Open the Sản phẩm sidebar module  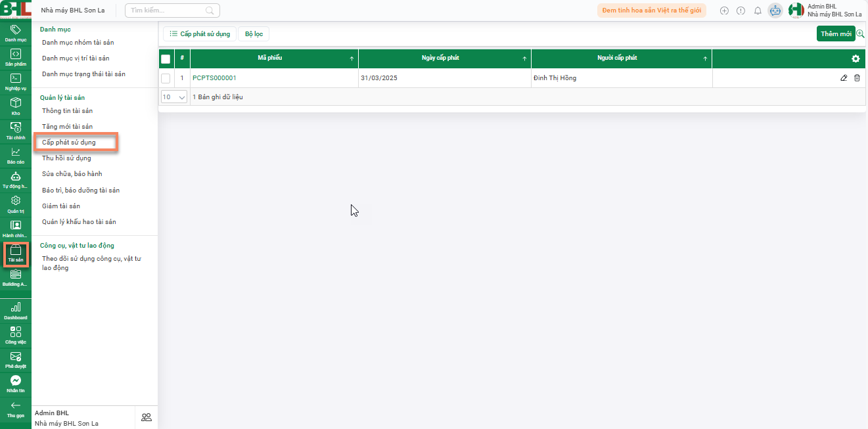tap(16, 57)
